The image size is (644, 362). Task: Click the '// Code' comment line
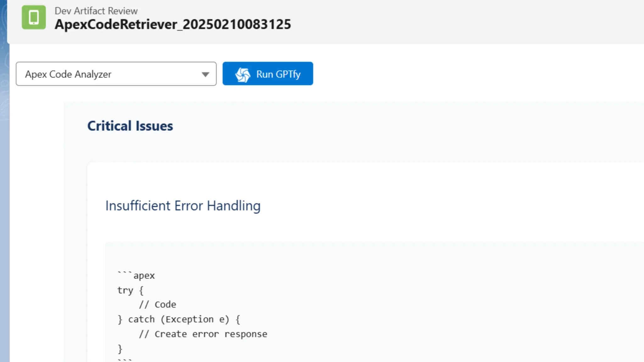click(x=158, y=304)
